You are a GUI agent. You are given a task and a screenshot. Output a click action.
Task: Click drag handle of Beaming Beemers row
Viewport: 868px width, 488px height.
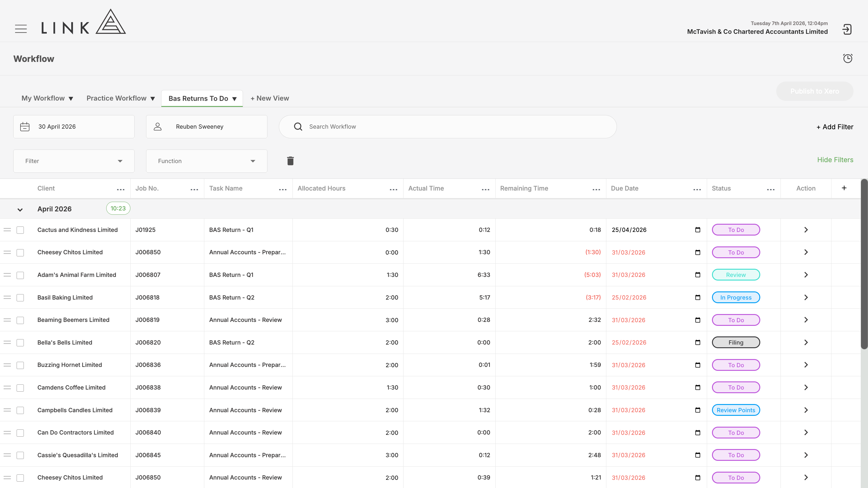[8, 320]
